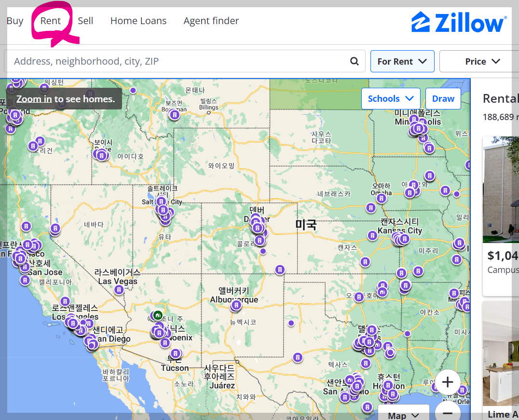Click rental marker at Tucson

pyautogui.click(x=176, y=353)
